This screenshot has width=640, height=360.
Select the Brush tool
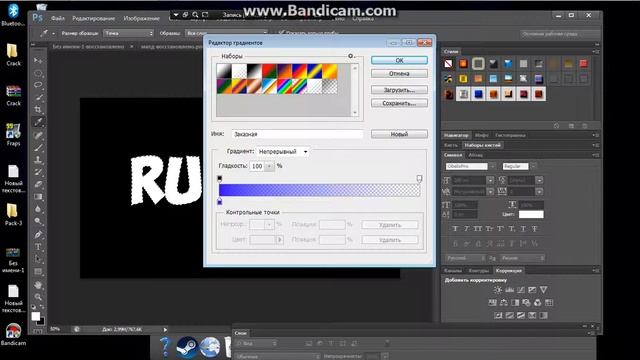(38, 147)
